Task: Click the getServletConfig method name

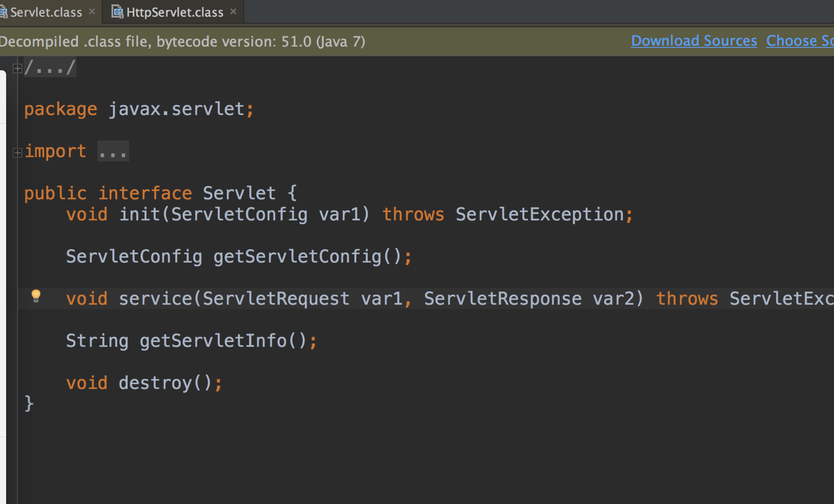Action: [x=297, y=257]
